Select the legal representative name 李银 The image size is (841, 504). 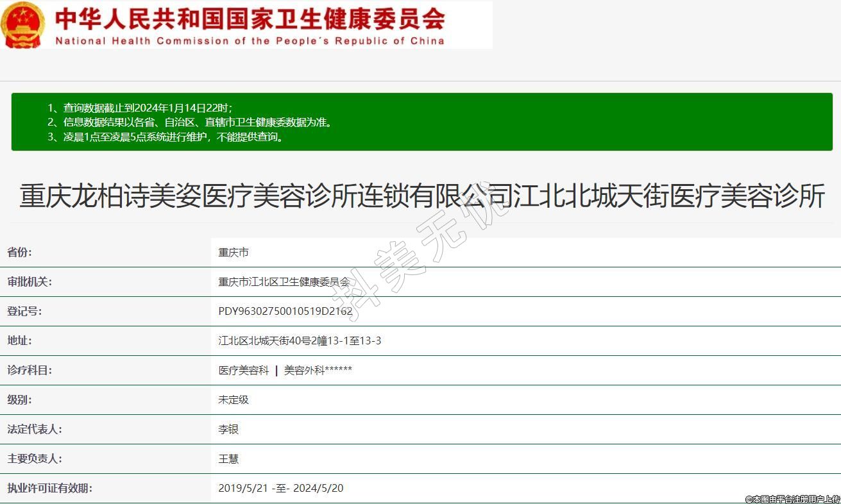coord(228,430)
